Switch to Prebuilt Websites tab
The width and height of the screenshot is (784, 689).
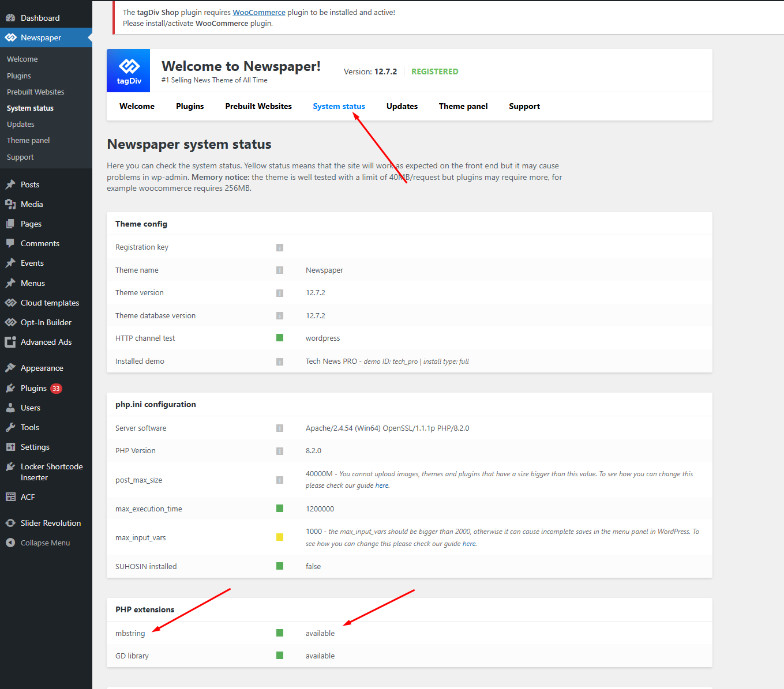[x=258, y=106]
